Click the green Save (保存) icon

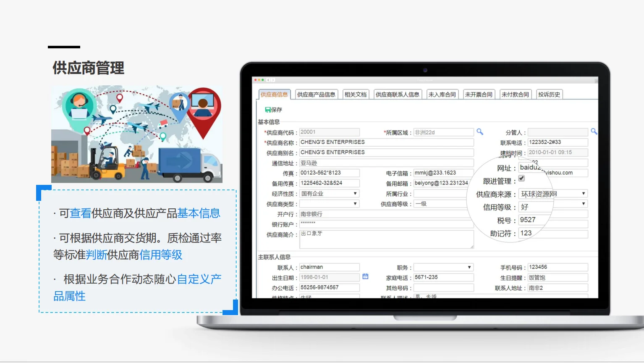pos(267,110)
